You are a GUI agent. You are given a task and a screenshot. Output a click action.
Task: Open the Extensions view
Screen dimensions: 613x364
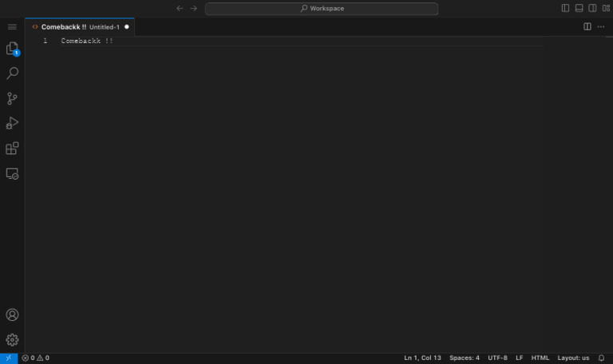click(x=12, y=148)
